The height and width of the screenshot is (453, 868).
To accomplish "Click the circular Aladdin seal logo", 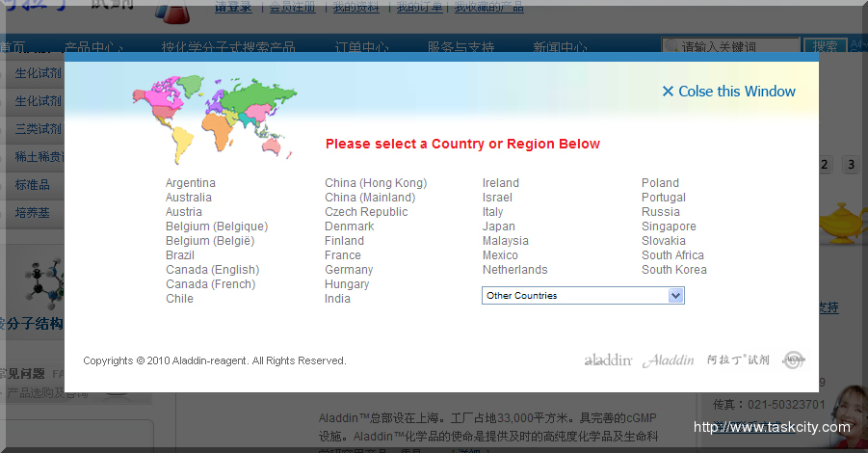I will (792, 360).
